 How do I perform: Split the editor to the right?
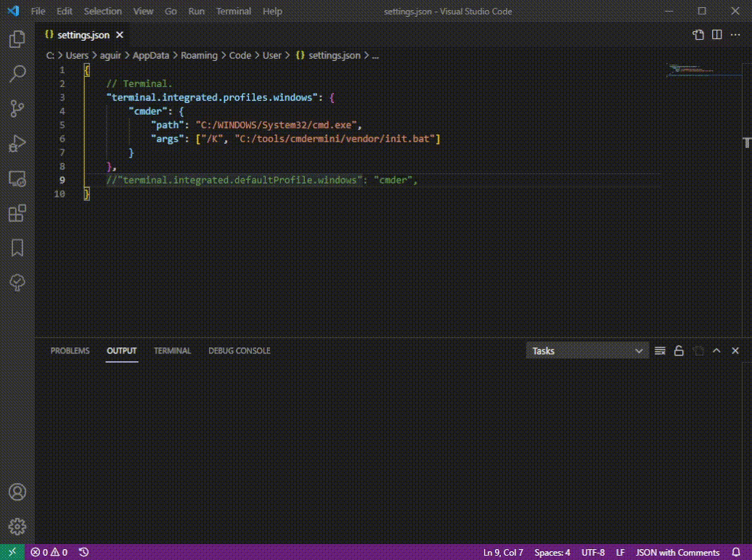coord(717,35)
